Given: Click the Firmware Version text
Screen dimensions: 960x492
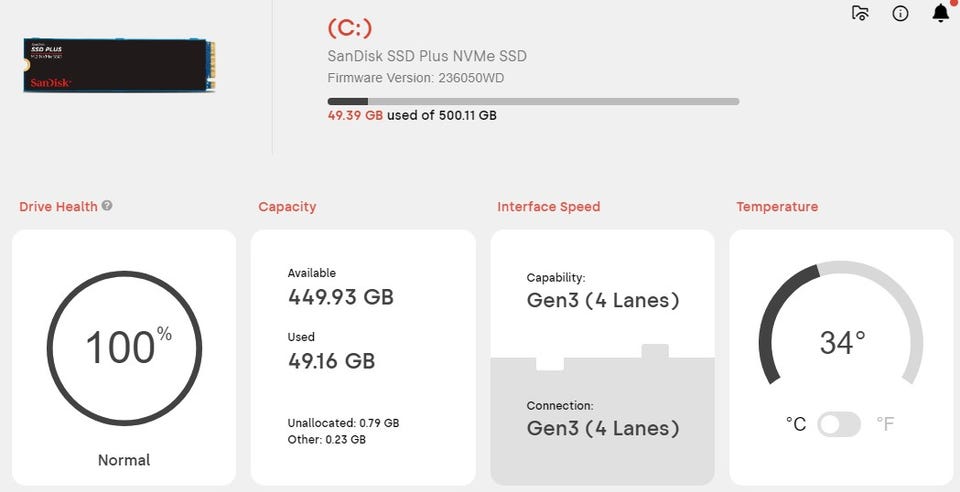Looking at the screenshot, I should coord(421,78).
